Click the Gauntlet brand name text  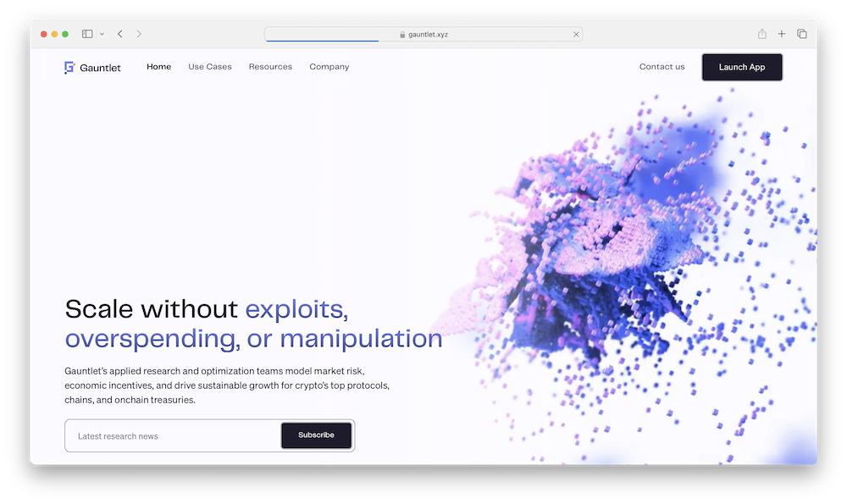(100, 68)
